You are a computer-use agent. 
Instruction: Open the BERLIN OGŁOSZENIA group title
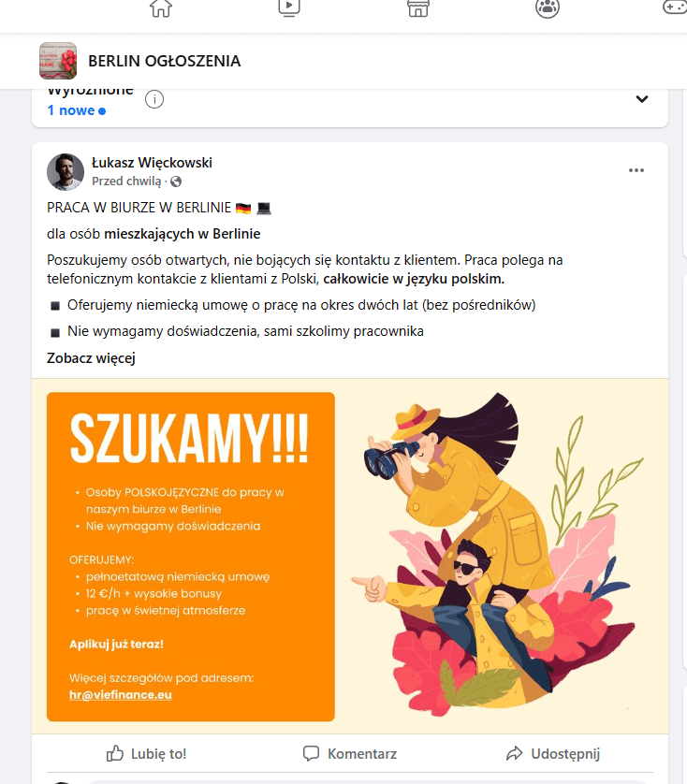click(164, 61)
